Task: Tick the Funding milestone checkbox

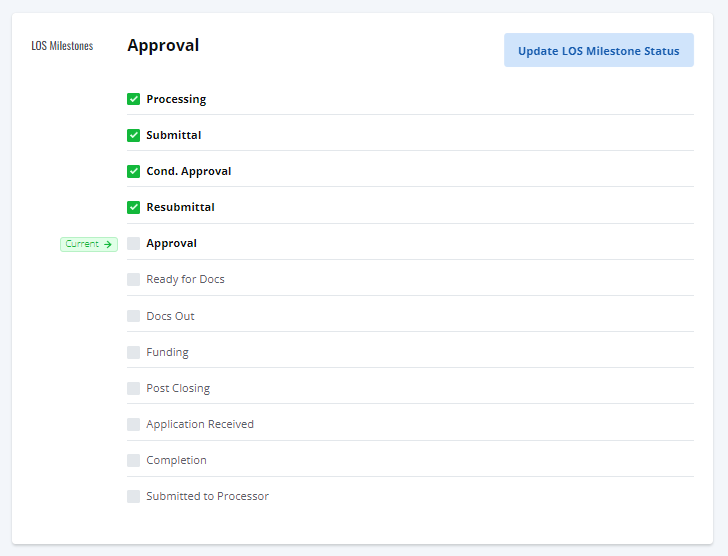Action: click(x=134, y=352)
